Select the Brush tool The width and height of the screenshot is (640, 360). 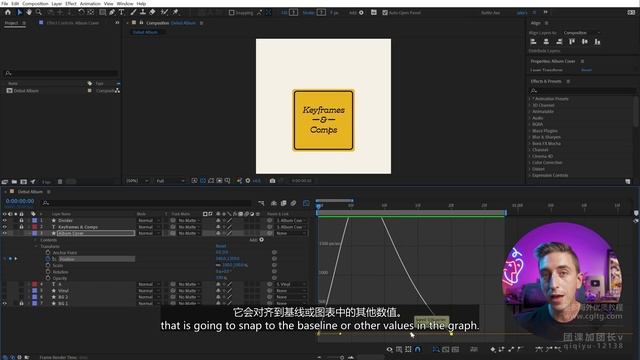click(x=133, y=13)
